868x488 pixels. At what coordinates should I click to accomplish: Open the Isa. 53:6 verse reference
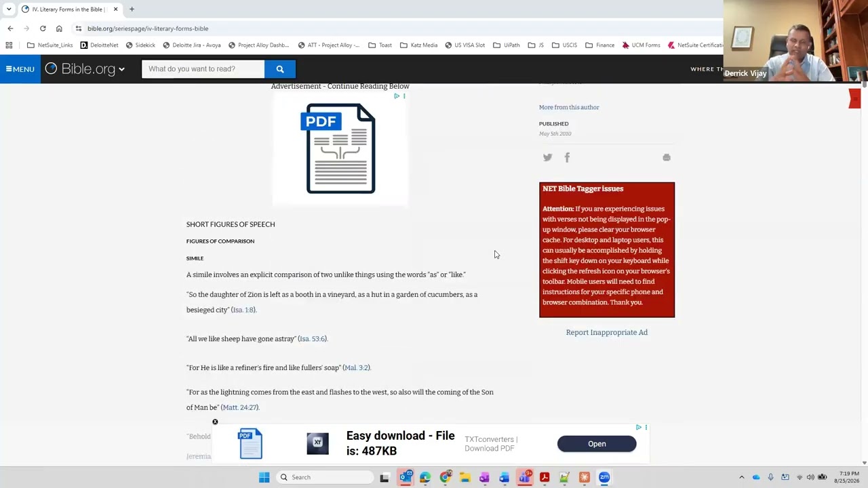click(x=313, y=339)
